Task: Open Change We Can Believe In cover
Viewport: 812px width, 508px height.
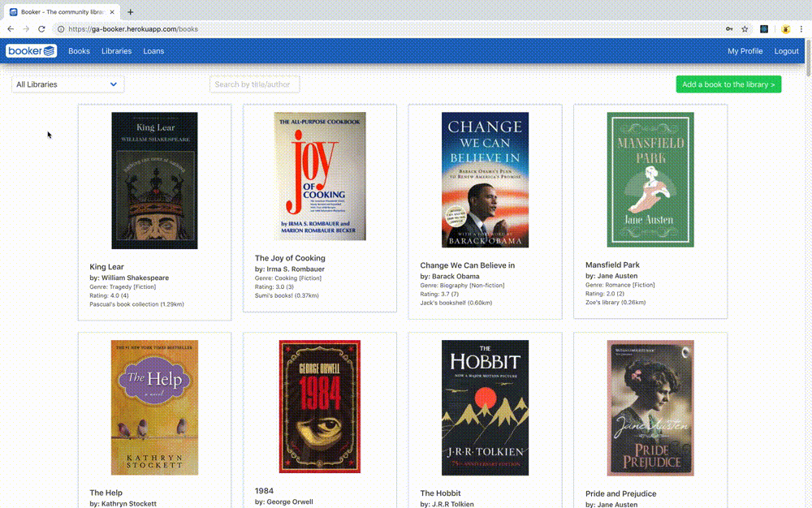Action: coord(486,180)
